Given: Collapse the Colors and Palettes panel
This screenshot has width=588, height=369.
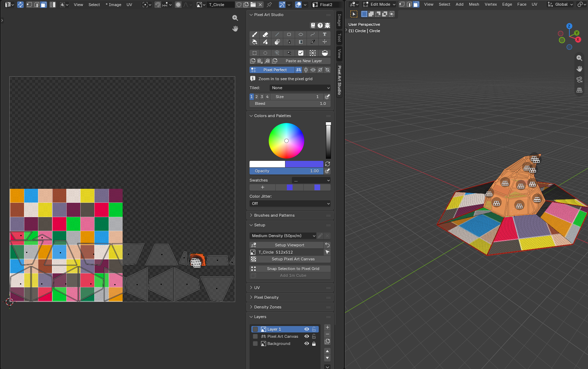Looking at the screenshot, I should [290, 116].
